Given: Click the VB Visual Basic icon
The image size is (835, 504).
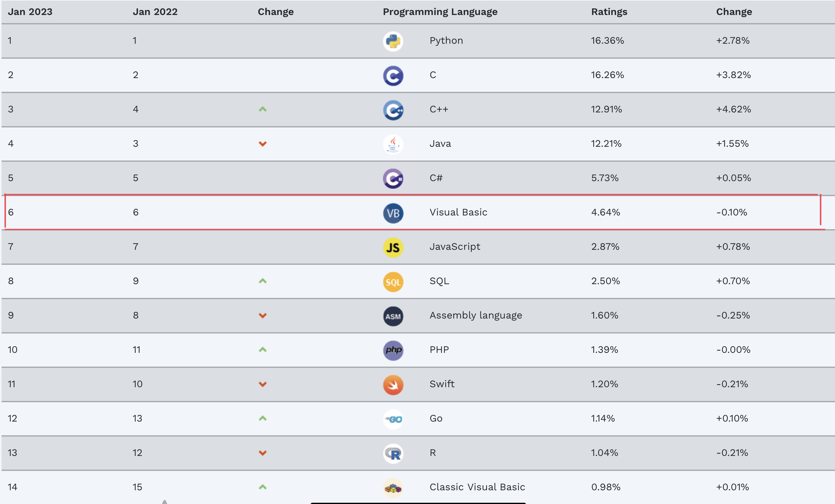Looking at the screenshot, I should [393, 213].
